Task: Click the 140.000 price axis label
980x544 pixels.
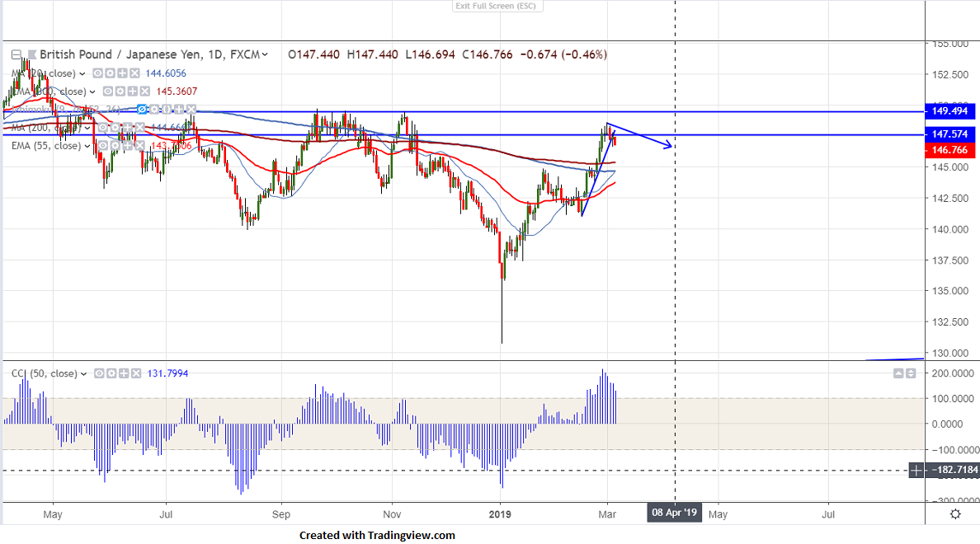Action: click(950, 229)
